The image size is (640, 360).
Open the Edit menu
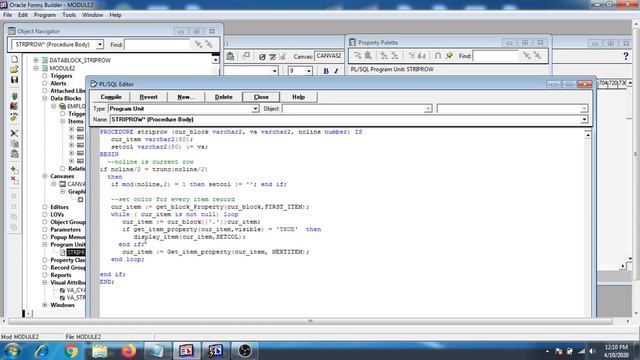23,15
